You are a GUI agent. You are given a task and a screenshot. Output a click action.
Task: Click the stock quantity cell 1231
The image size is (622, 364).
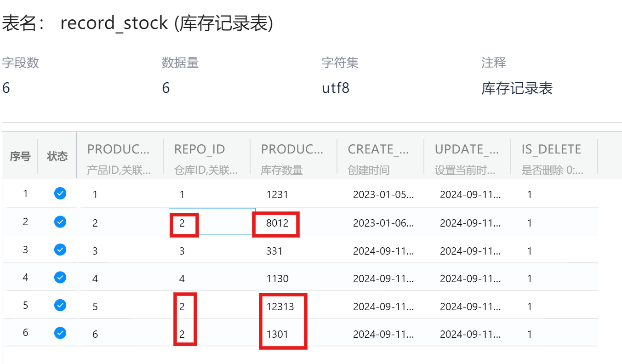pos(277,194)
